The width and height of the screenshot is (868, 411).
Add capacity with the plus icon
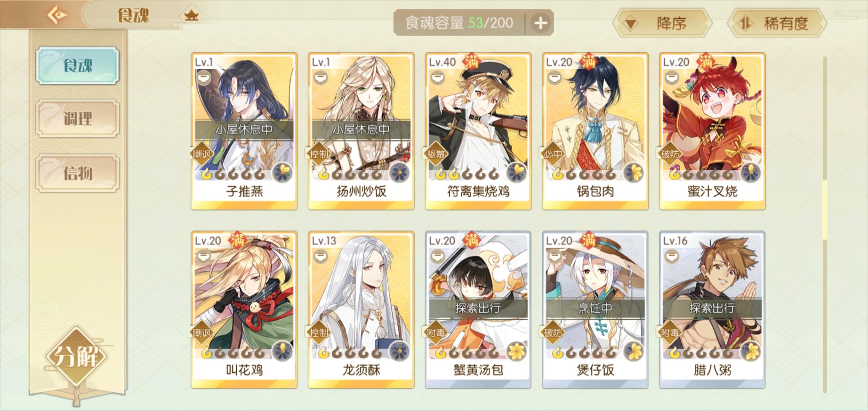541,23
